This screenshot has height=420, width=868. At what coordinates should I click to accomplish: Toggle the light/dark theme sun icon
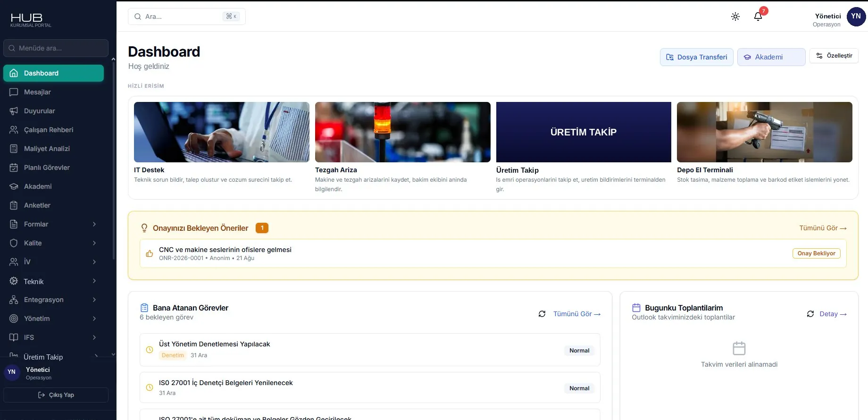tap(735, 17)
